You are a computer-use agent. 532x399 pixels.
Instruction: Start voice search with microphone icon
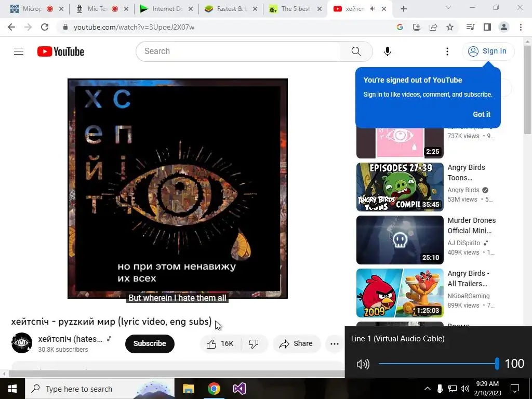(387, 51)
